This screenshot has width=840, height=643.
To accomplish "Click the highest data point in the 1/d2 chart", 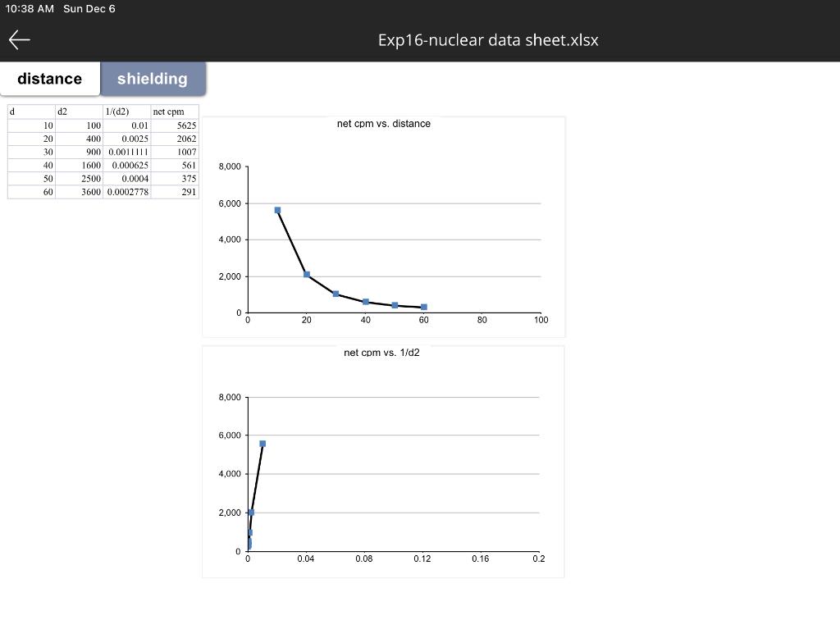I will (262, 444).
